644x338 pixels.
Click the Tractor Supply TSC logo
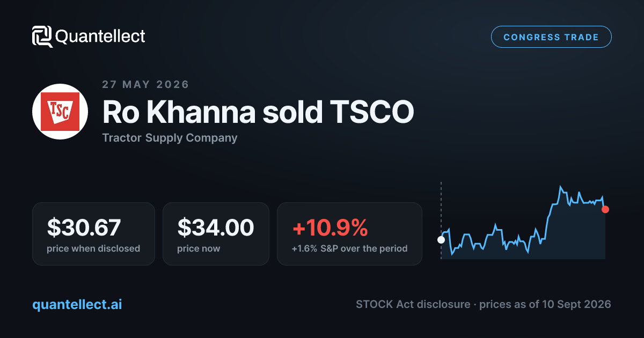pos(60,112)
